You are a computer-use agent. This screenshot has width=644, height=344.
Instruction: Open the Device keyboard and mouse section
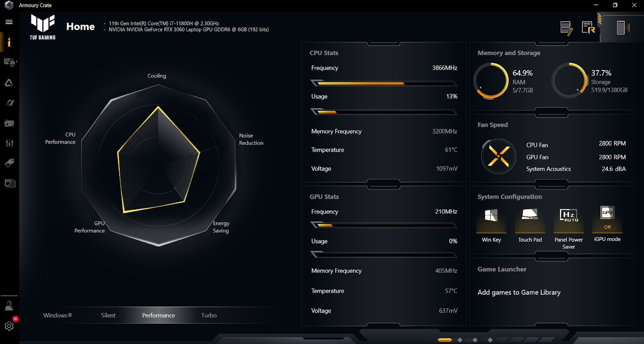(8, 62)
